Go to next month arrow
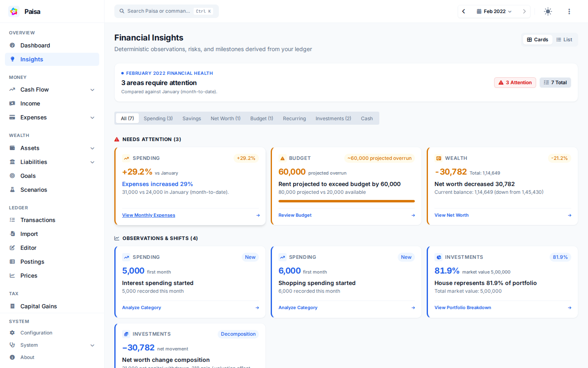This screenshot has width=588, height=368. 524,11
